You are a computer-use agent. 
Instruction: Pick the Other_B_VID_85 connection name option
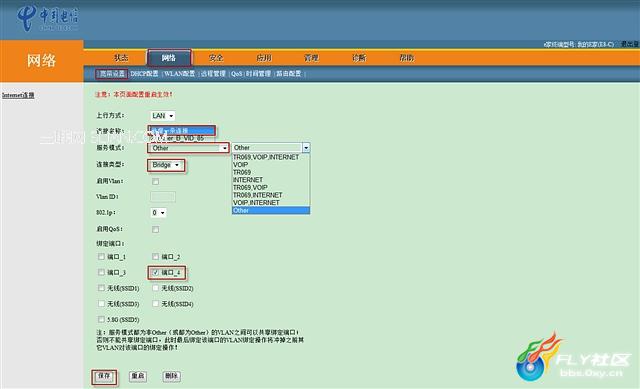182,138
